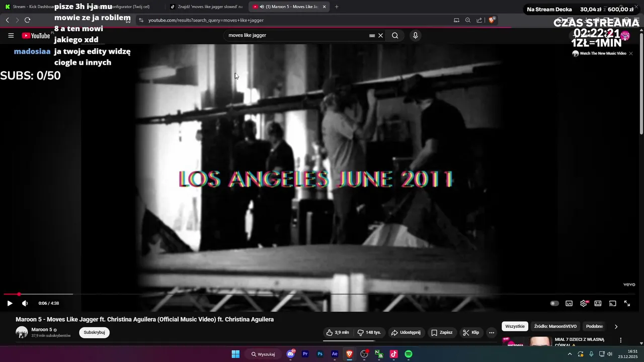Open the Brave Shields lion icon

[492, 20]
